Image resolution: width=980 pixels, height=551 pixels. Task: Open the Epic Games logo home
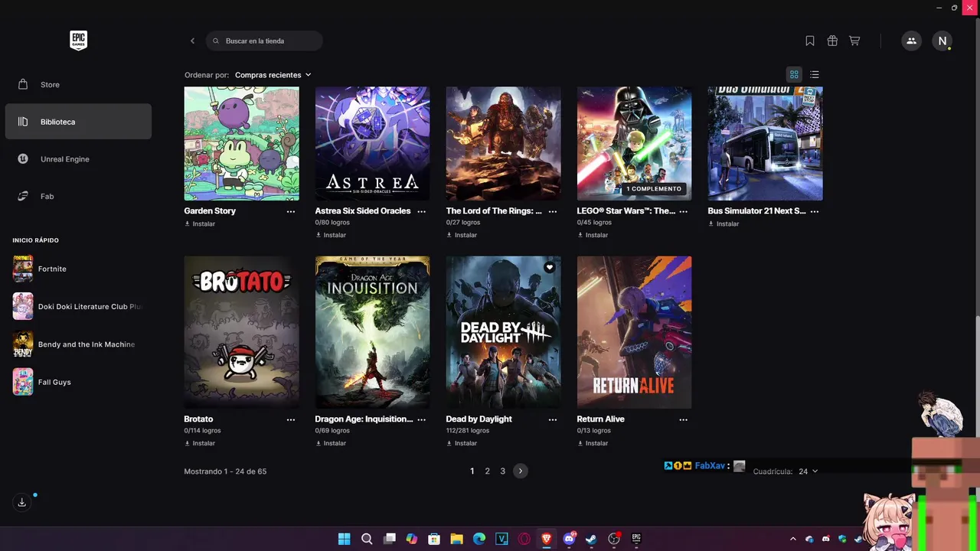point(78,41)
